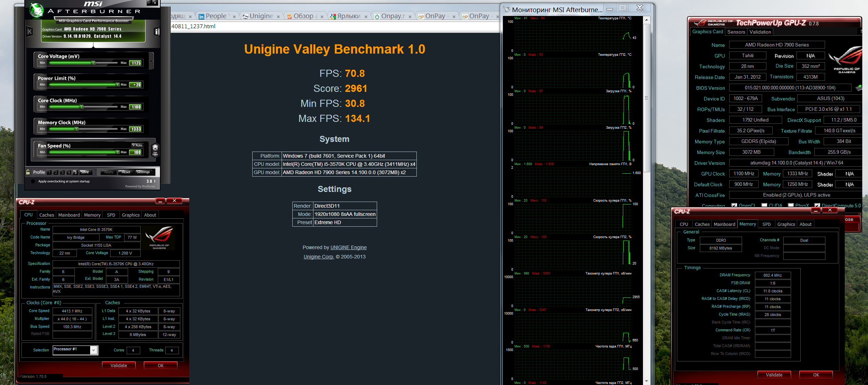
Task: Click the monitoring window scroll-down arrow
Action: [647, 381]
